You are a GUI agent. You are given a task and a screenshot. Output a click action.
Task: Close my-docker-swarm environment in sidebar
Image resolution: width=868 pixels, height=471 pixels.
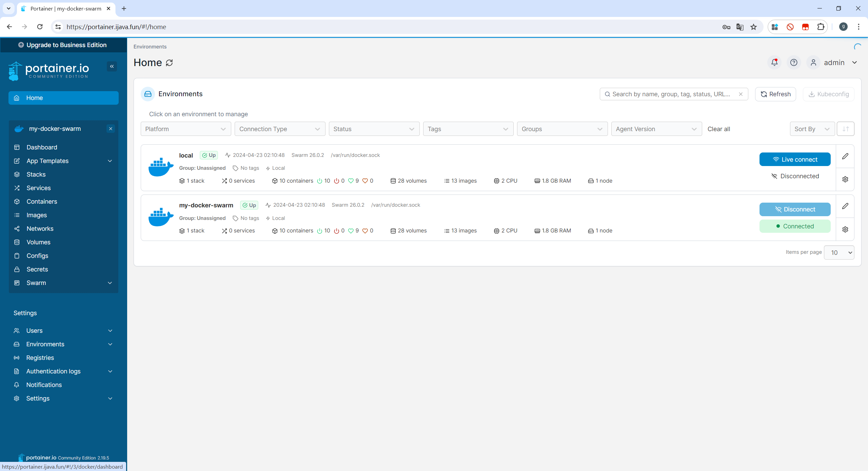(111, 129)
